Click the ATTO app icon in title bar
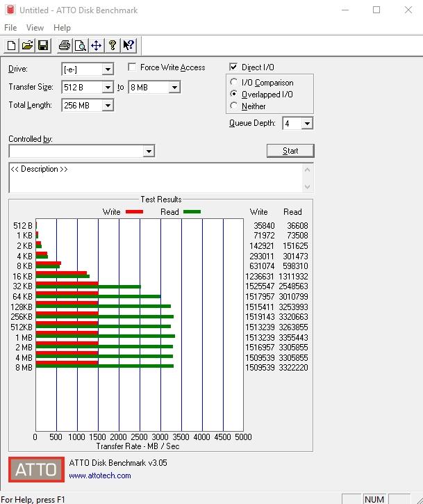This screenshot has height=504, width=423. point(10,10)
